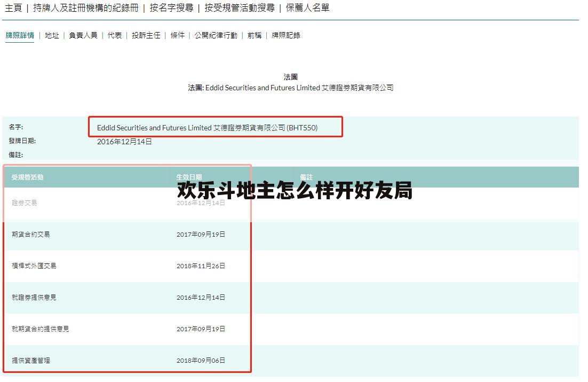Switch to the 條件 tab
The image size is (588, 382).
(177, 35)
